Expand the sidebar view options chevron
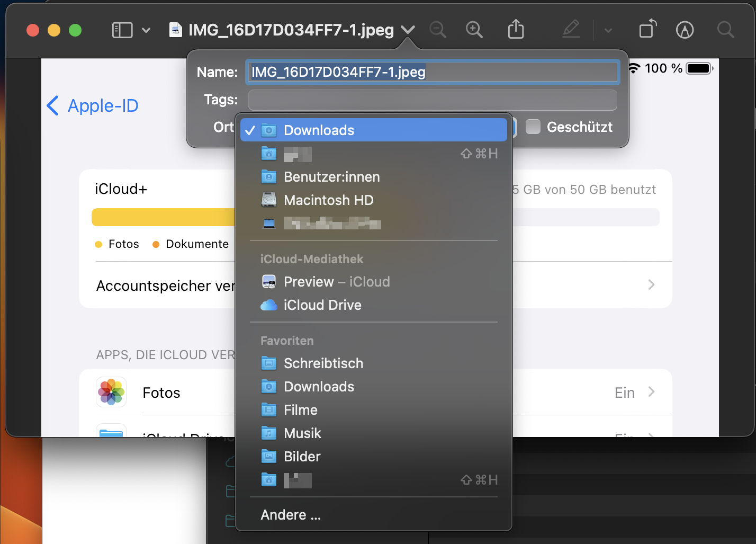Image resolution: width=756 pixels, height=544 pixels. (x=146, y=30)
